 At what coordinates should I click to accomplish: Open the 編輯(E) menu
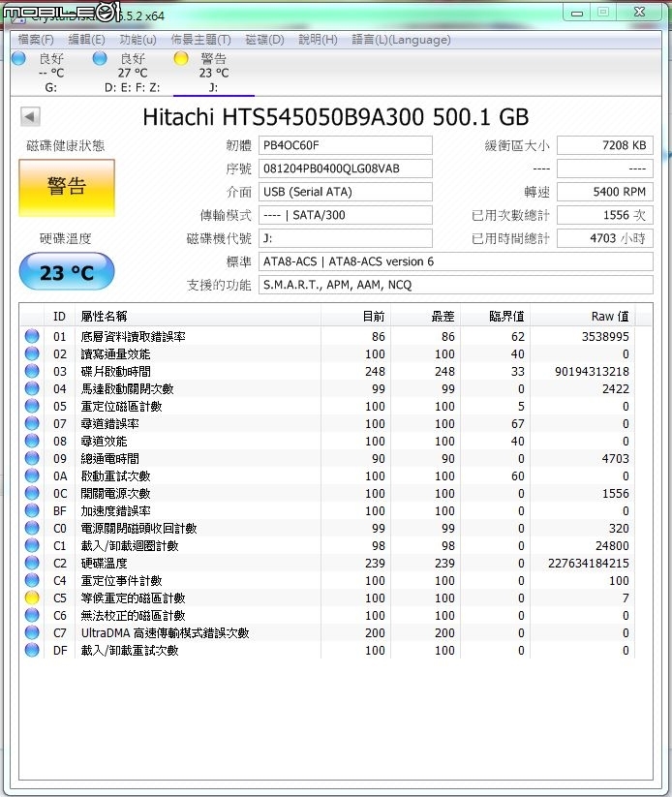tap(86, 40)
